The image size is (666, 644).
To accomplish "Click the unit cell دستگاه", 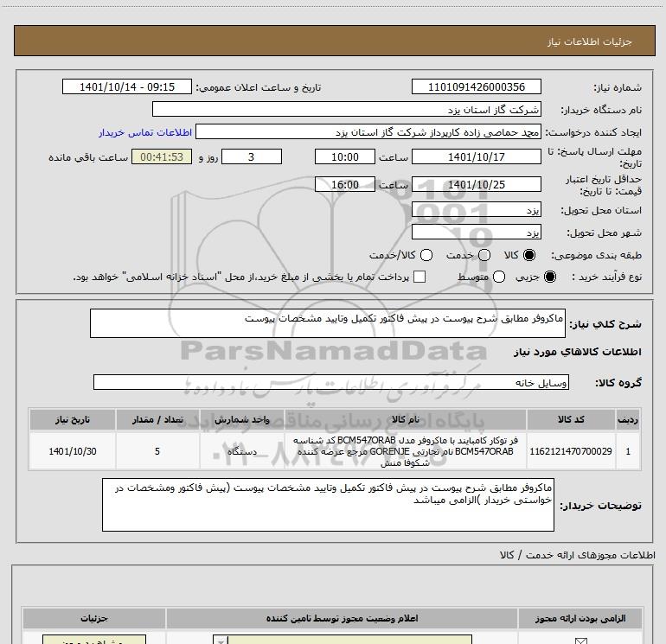I will click(241, 451).
